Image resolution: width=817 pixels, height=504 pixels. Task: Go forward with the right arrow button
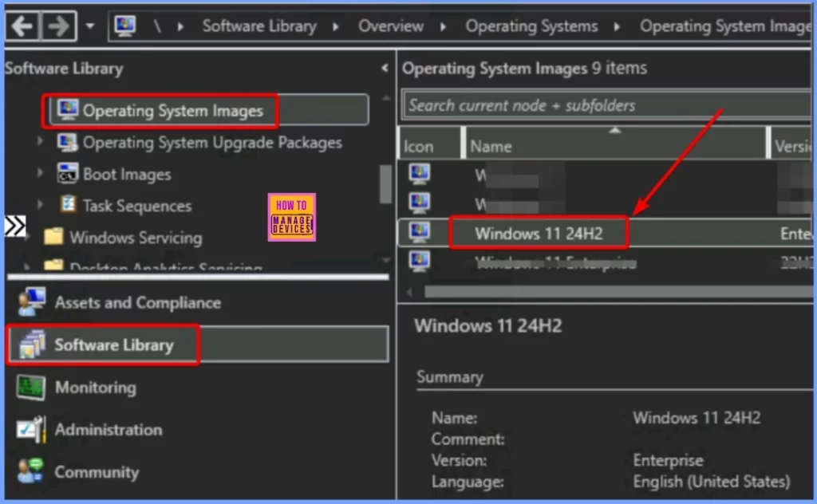click(57, 26)
